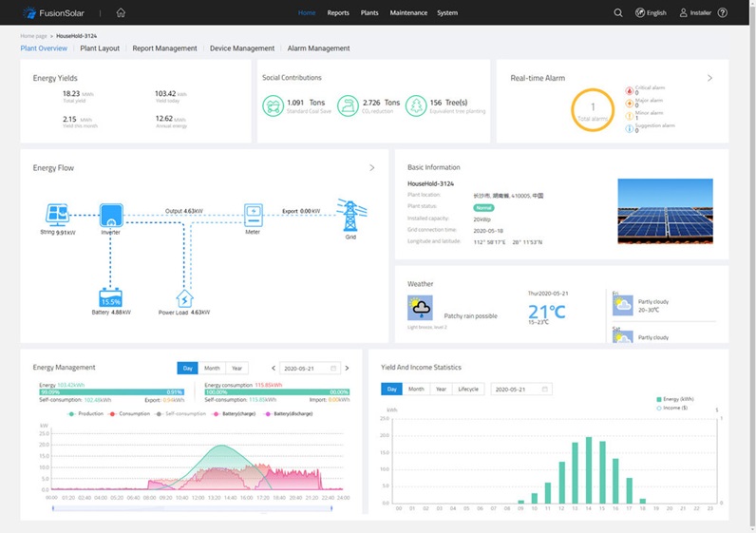Toggle the Self-consumption legend series
Image resolution: width=756 pixels, height=533 pixels.
pos(180,414)
